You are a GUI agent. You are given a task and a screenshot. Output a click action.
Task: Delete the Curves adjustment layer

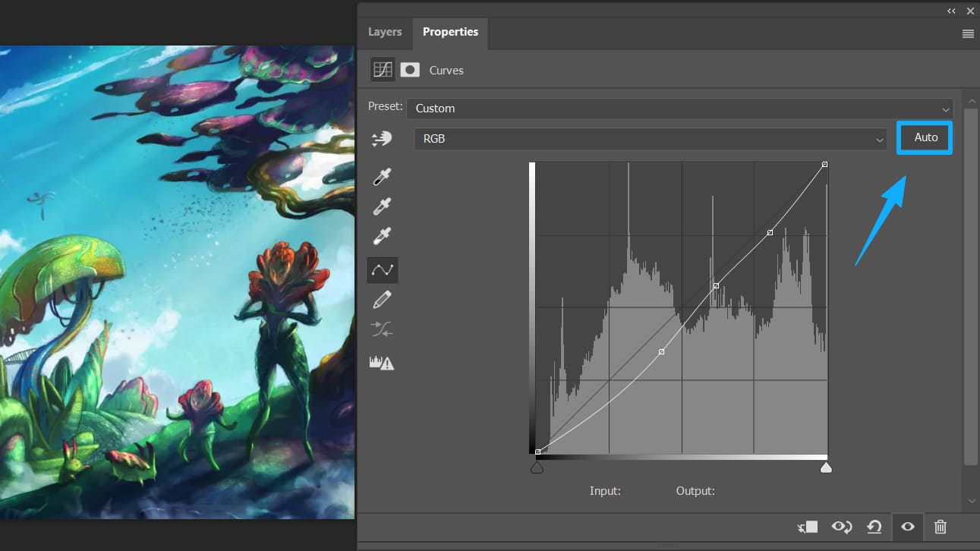[x=941, y=527]
